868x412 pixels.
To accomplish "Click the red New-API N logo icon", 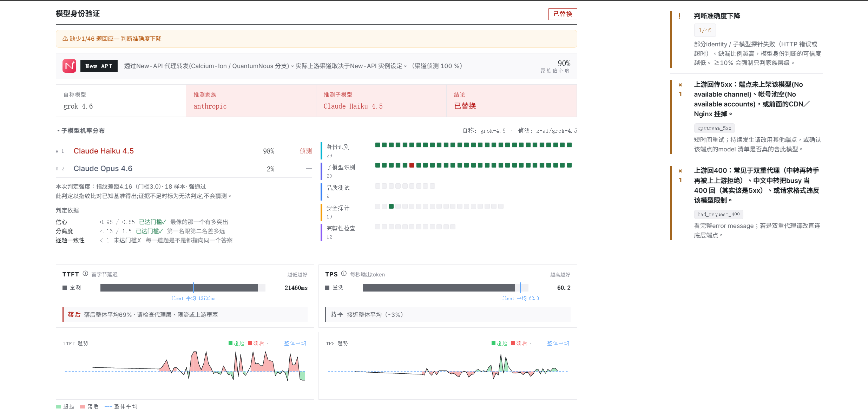I will [x=69, y=66].
